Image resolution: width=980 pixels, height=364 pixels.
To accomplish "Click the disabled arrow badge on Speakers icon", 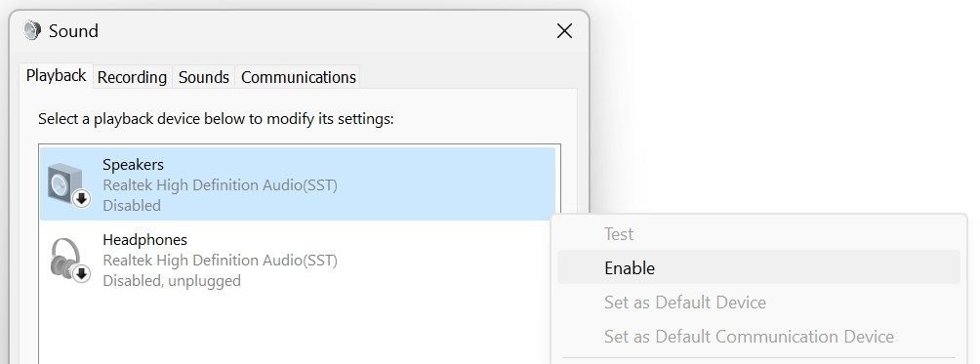I will tap(81, 199).
